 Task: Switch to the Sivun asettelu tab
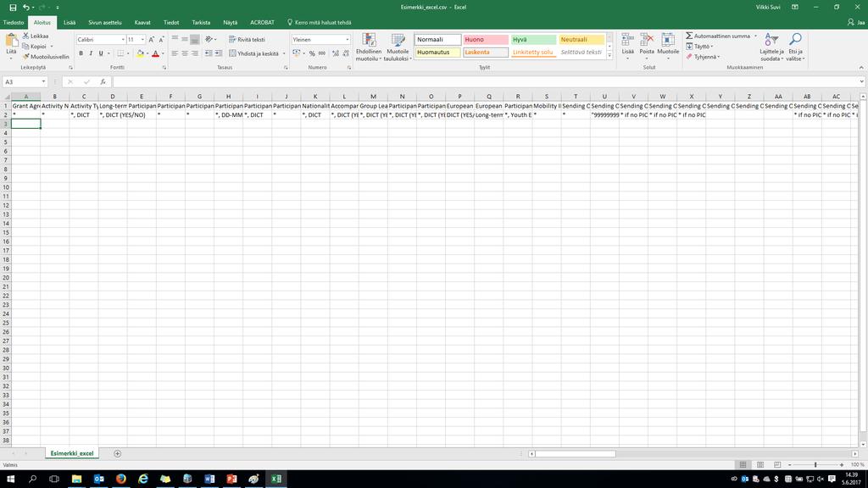tap(104, 23)
